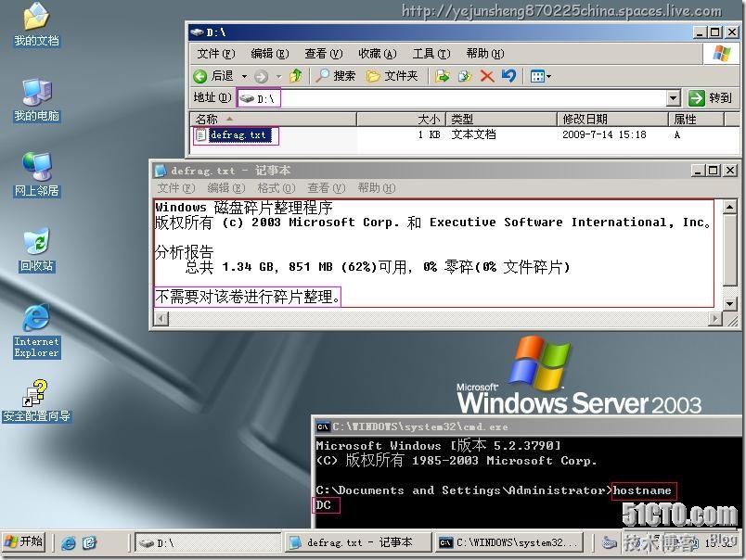Image resolution: width=746 pixels, height=560 pixels.
Task: Open 查看(V) menu in Explorer window
Action: coord(324,54)
